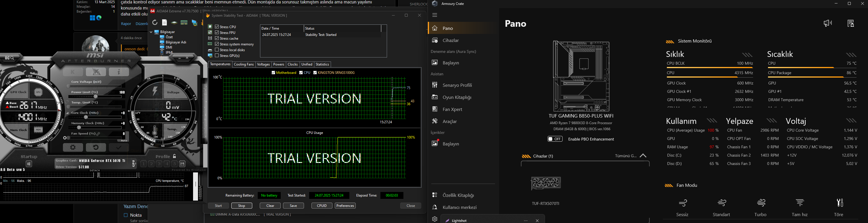This screenshot has height=223, width=868.
Task: Toggle the CPU graph checkbox
Action: click(x=301, y=72)
